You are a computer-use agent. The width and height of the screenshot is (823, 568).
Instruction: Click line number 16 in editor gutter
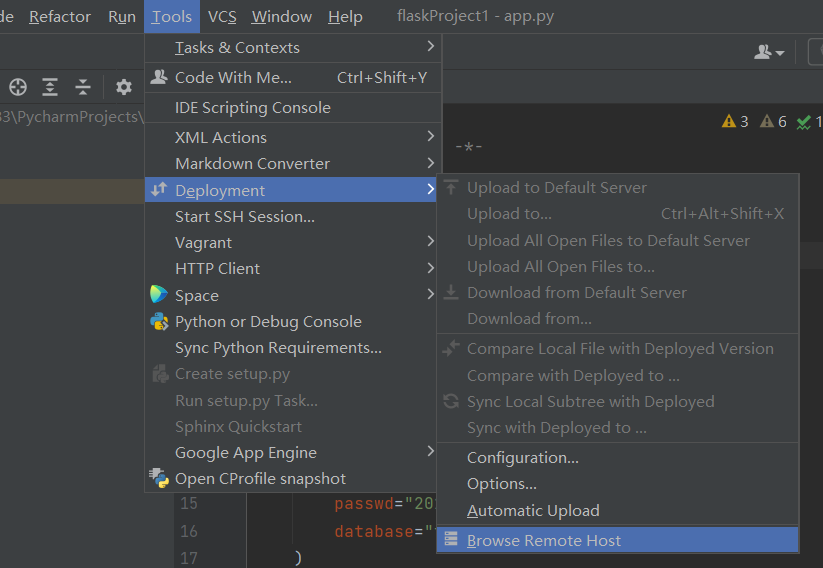[x=189, y=531]
